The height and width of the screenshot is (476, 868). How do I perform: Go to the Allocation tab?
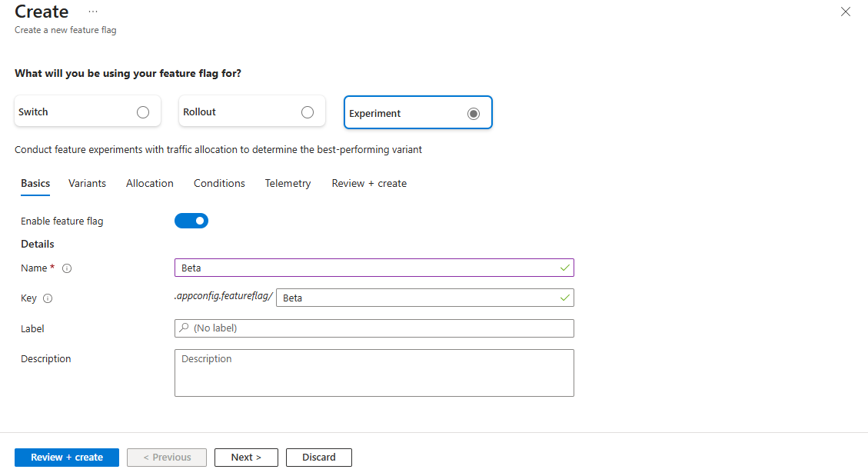tap(149, 183)
